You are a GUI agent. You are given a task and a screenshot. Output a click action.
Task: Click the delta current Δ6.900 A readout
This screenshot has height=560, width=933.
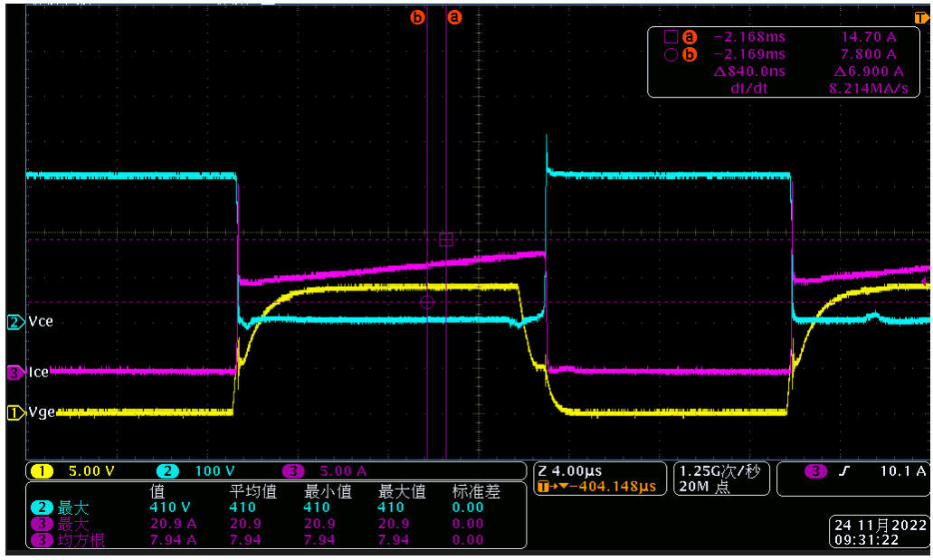pos(869,71)
